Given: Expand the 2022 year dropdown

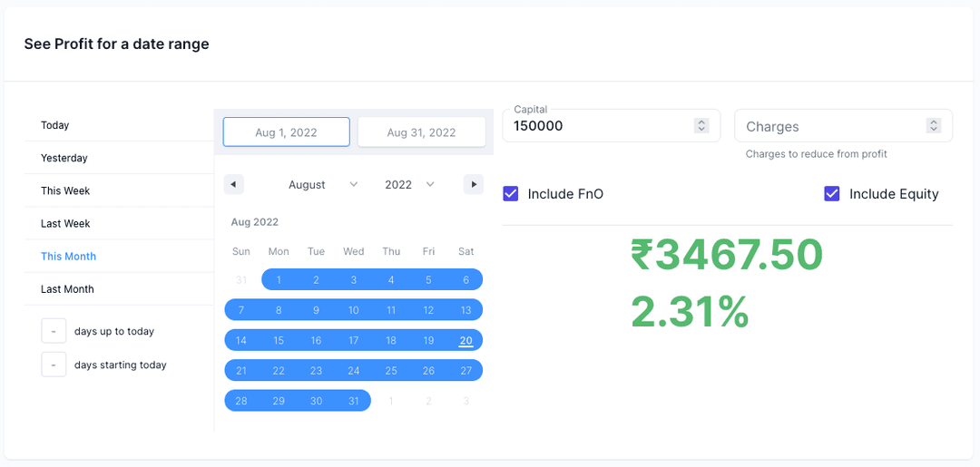Looking at the screenshot, I should point(409,184).
